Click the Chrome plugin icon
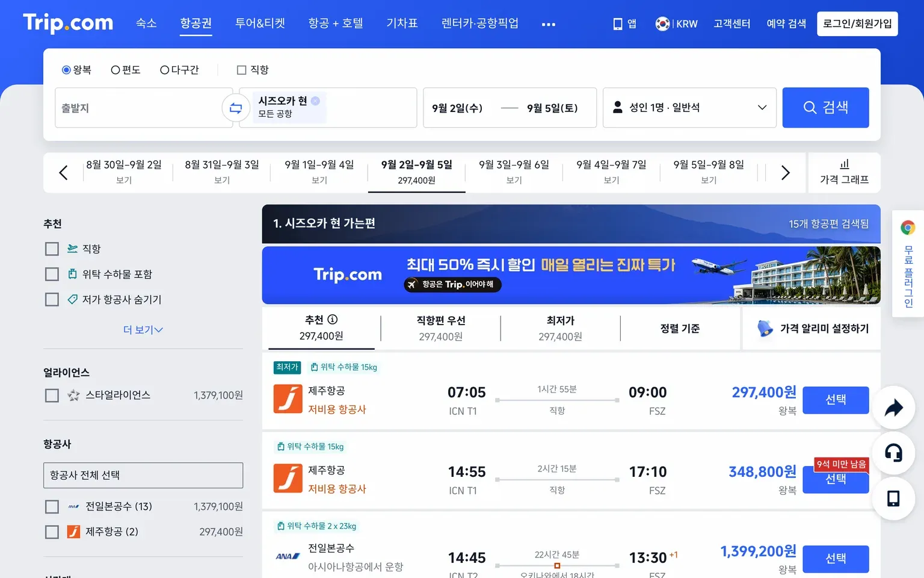Image resolution: width=924 pixels, height=578 pixels. coord(908,228)
